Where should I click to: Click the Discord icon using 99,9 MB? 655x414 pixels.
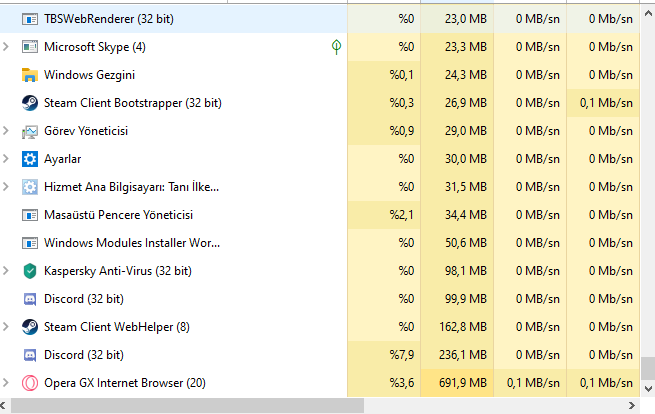pyautogui.click(x=30, y=299)
